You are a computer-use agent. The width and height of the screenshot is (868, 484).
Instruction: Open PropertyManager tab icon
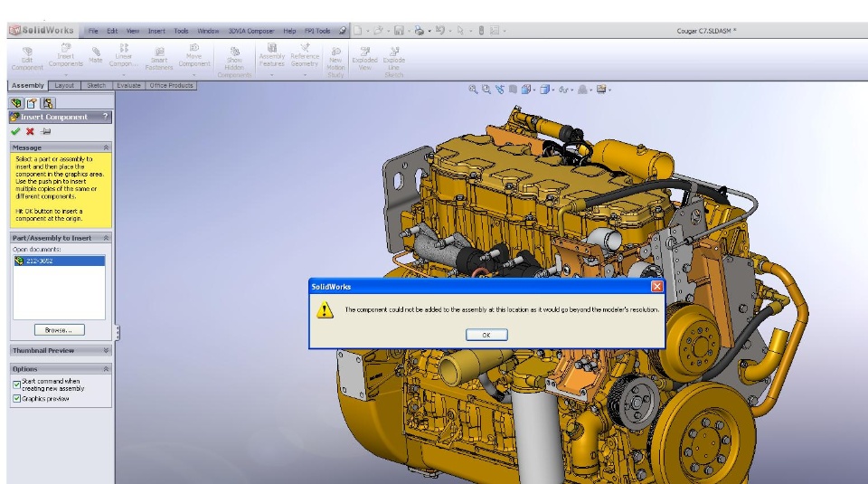33,103
